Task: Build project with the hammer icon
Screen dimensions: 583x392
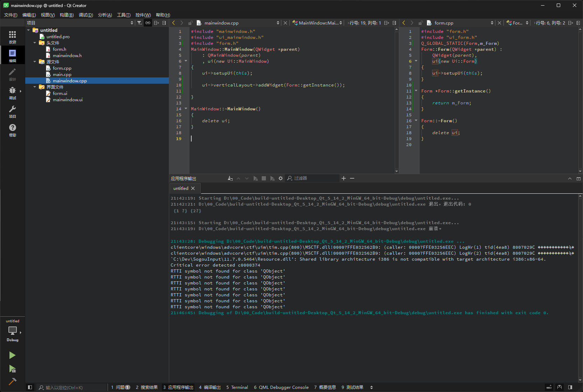Action: (x=12, y=381)
